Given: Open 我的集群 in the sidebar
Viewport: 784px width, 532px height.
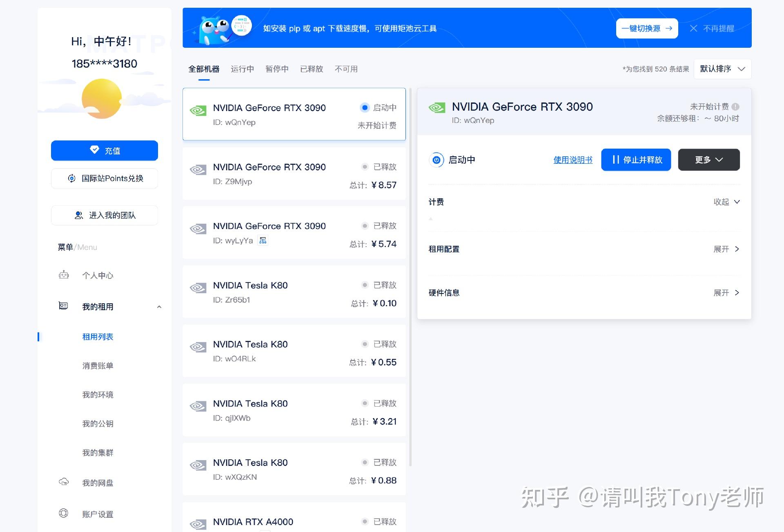Looking at the screenshot, I should point(98,453).
